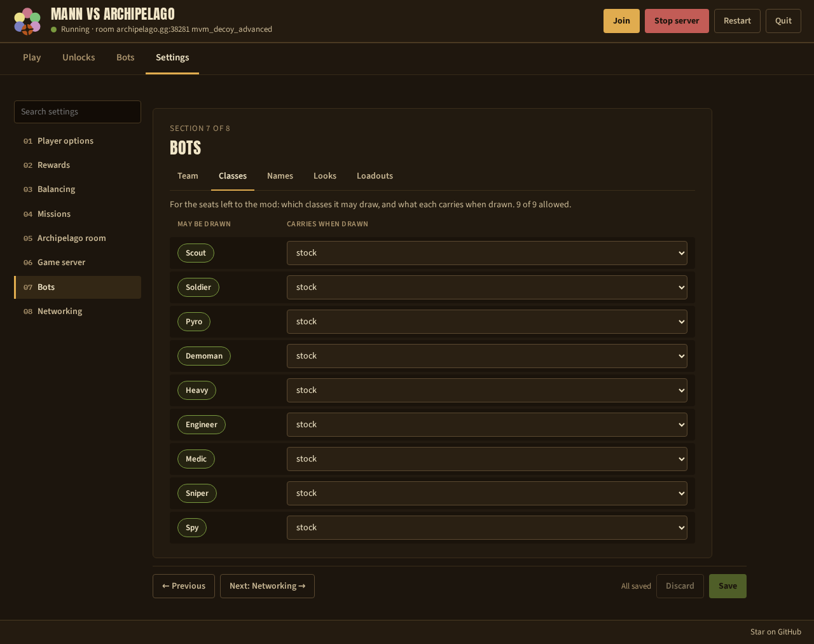Toggle the Engineer class chip
Screen dimensions: 814x644
pyautogui.click(x=202, y=425)
